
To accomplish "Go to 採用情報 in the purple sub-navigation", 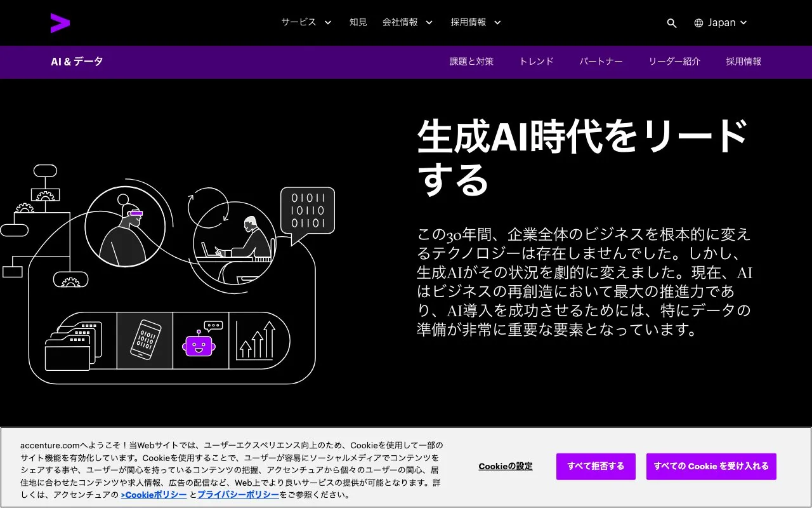I will 743,62.
